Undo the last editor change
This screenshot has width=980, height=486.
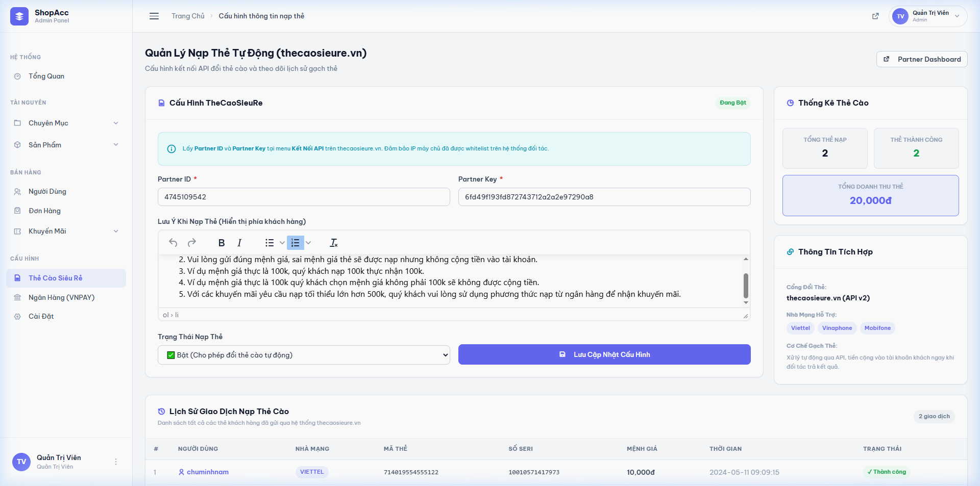click(173, 243)
